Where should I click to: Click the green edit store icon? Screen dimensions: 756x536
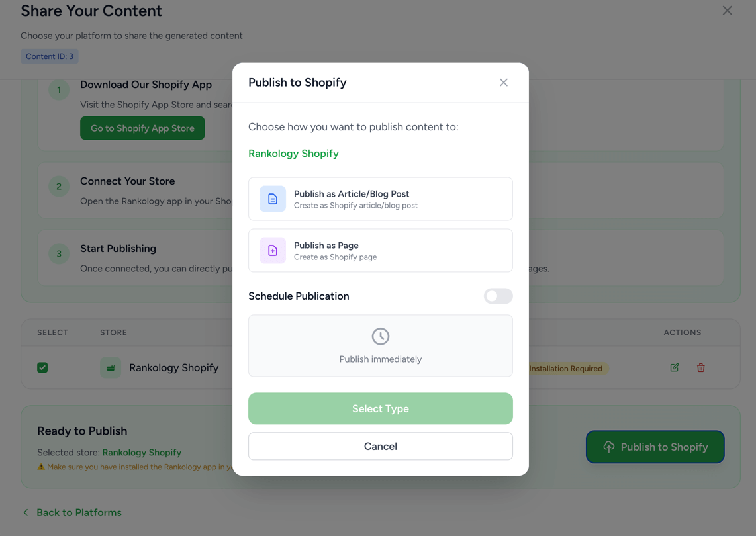pos(675,367)
